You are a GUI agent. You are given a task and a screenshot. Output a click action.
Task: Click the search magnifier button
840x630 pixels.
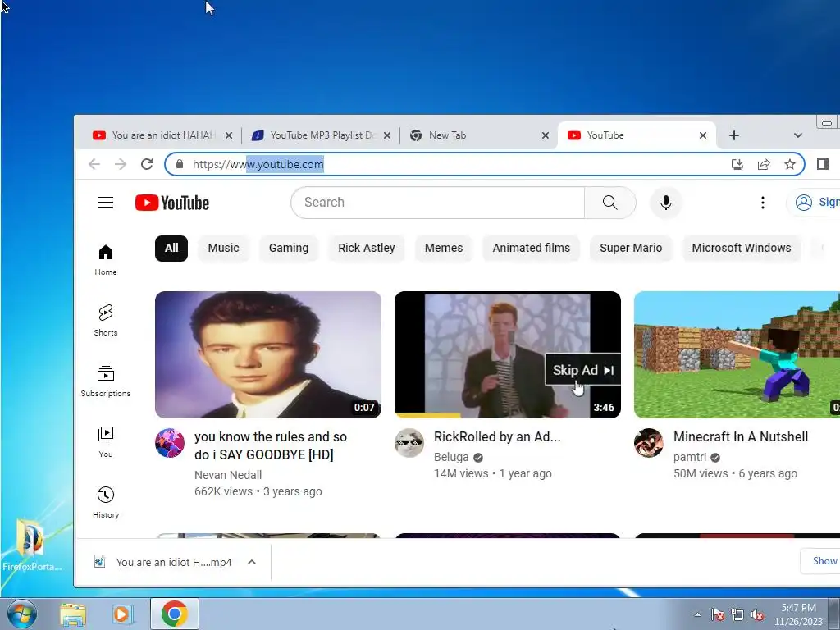[609, 203]
